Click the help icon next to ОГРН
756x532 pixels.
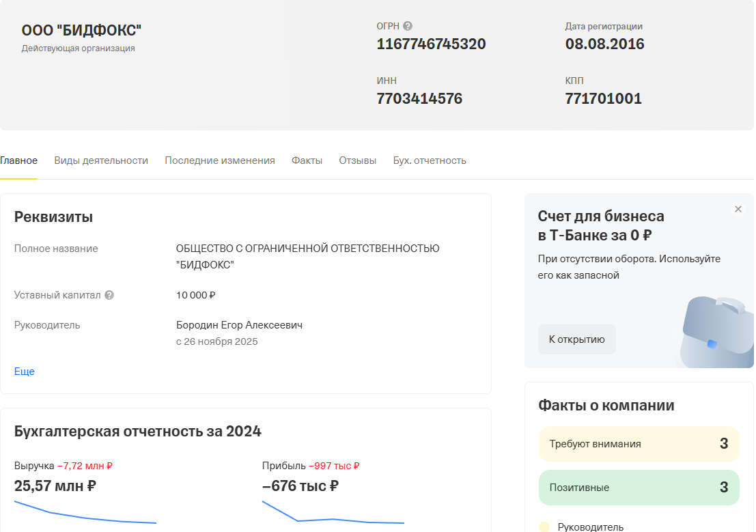pyautogui.click(x=408, y=27)
